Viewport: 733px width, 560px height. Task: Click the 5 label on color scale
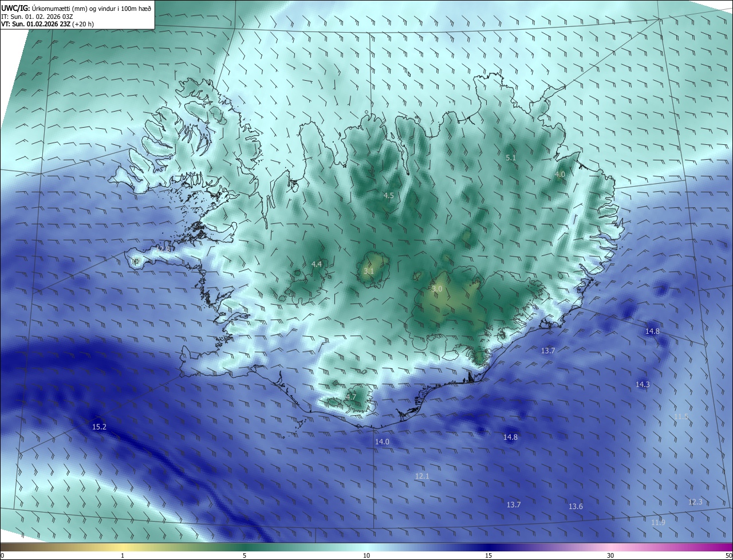(x=245, y=555)
